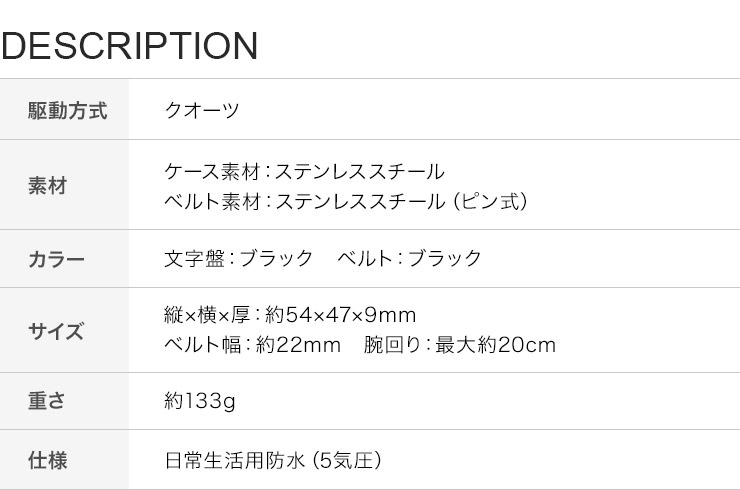
Task: Click the 約133g weight value
Action: 200,401
